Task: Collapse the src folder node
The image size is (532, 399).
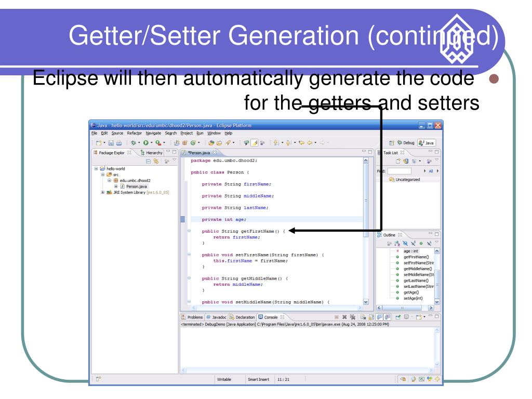Action: click(x=102, y=175)
